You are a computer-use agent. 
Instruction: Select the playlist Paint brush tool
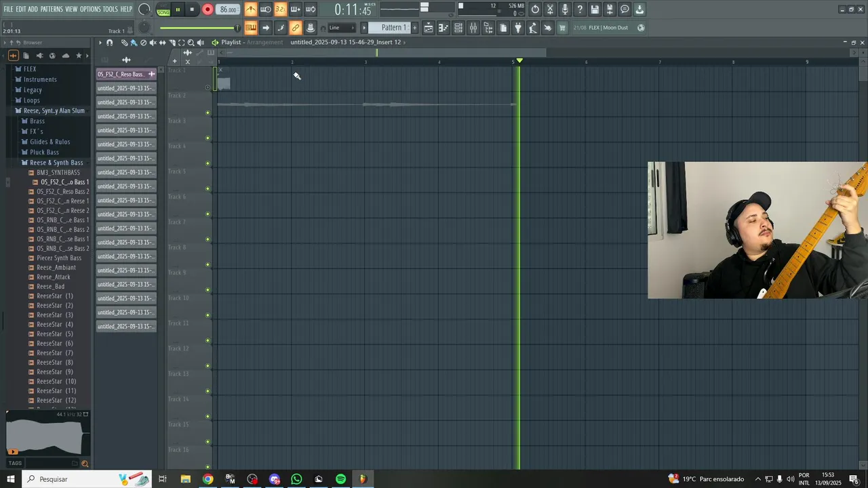click(134, 43)
